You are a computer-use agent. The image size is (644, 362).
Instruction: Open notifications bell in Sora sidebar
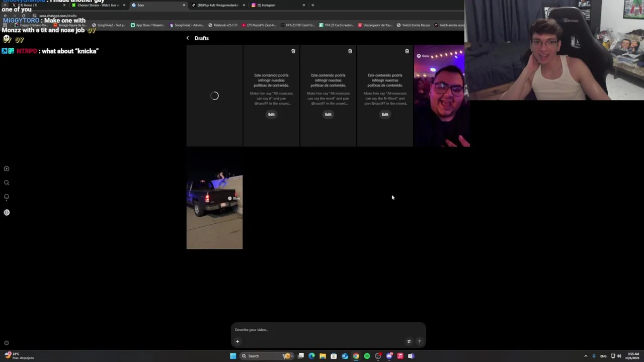(x=7, y=197)
